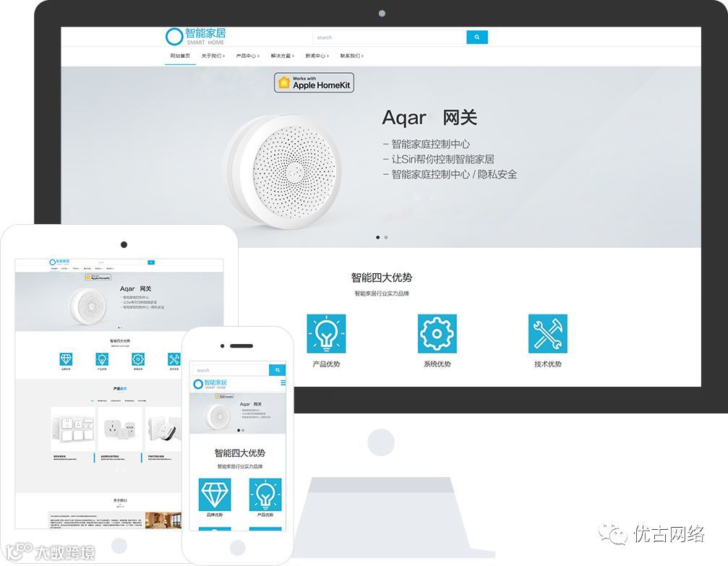
Task: Click the 智能家居 Smart Home logo on desktop
Action: 195,36
